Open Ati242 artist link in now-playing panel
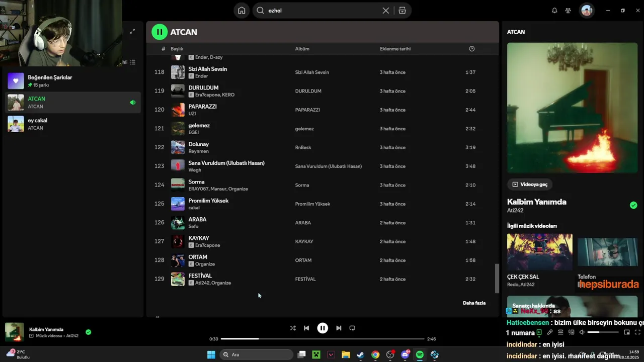Viewport: 644px width, 362px height. tap(515, 211)
